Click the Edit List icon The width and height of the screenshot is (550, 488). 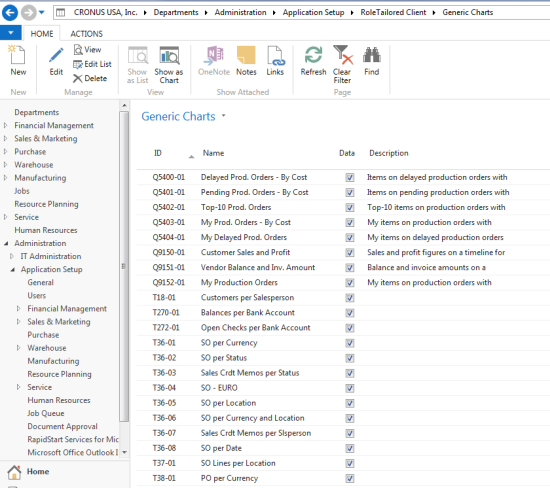(78, 65)
